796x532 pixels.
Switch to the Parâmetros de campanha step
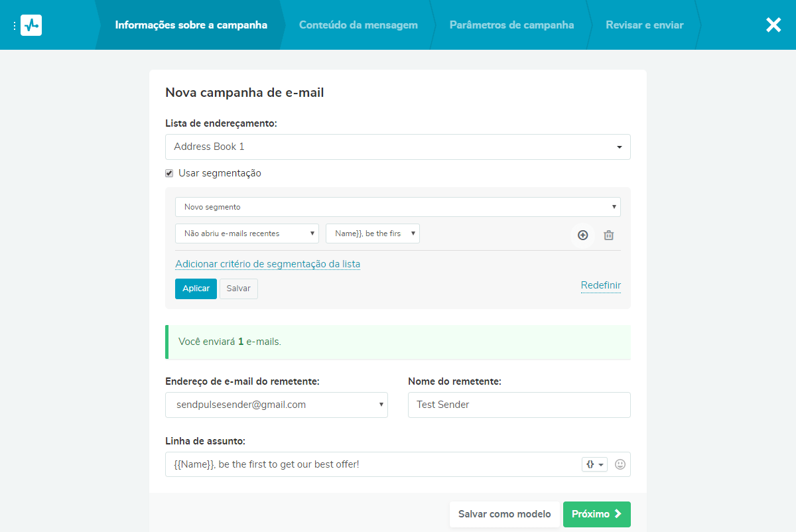tap(511, 25)
